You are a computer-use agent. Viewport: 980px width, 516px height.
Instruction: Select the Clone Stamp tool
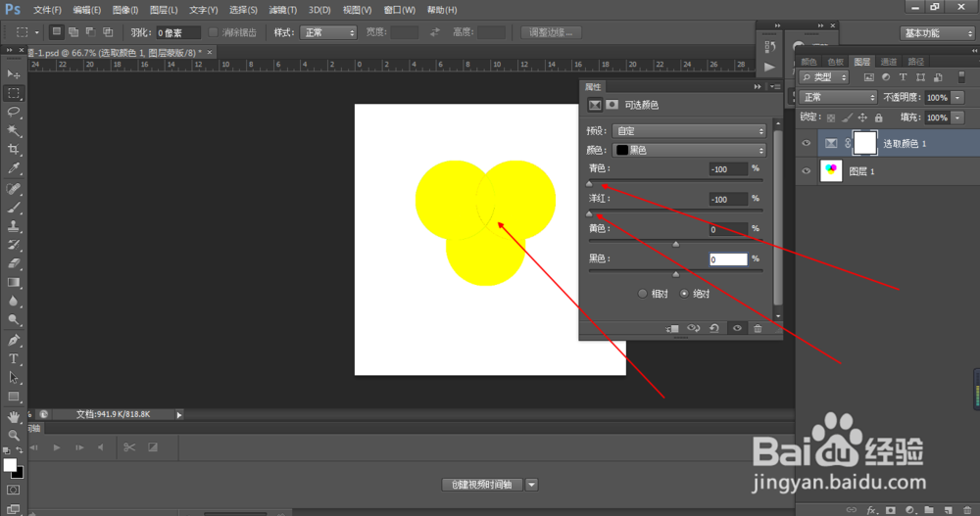point(13,226)
